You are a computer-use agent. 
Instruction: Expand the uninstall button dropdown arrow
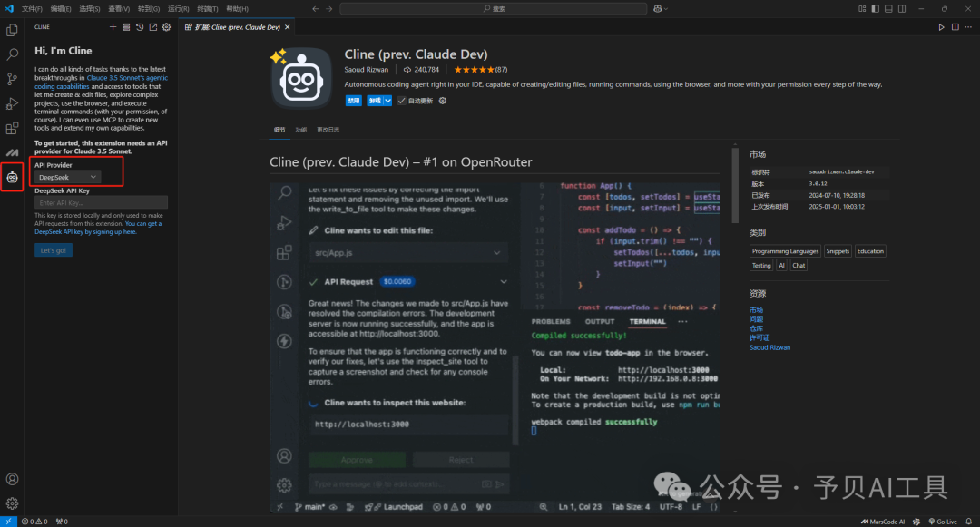(387, 101)
